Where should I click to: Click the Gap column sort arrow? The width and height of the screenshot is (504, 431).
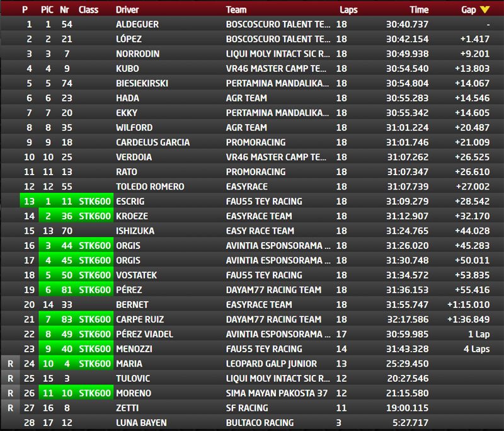click(484, 10)
